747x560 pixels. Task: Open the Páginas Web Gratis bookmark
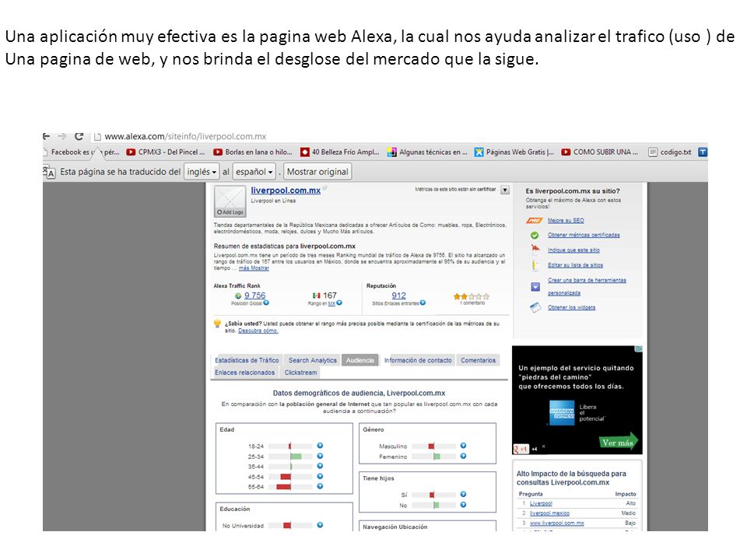(x=514, y=152)
